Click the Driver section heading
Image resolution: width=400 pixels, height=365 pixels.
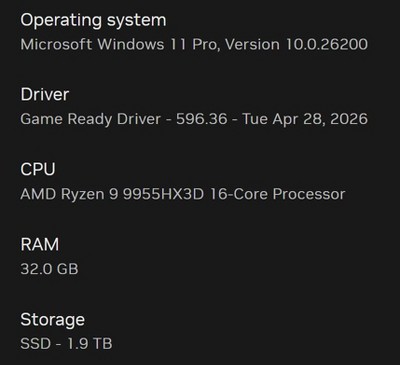[45, 95]
